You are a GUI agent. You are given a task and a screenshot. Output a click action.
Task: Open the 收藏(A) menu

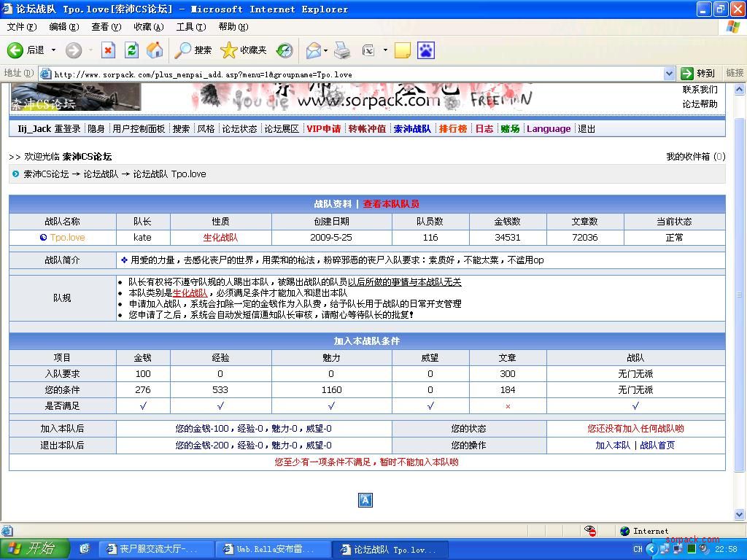[148, 27]
